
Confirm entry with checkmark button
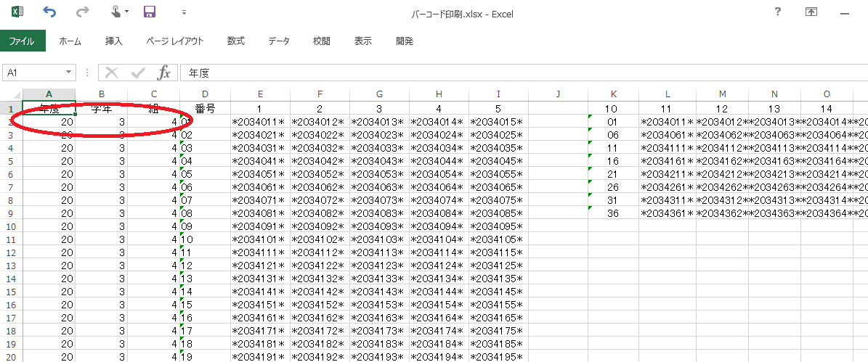139,73
